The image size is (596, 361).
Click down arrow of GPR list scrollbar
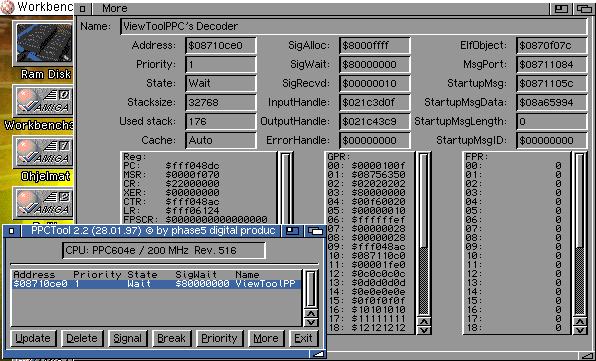pyautogui.click(x=423, y=330)
